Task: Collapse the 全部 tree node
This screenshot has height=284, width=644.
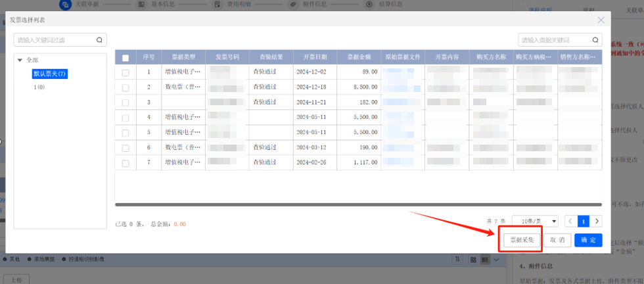Action: click(x=20, y=60)
